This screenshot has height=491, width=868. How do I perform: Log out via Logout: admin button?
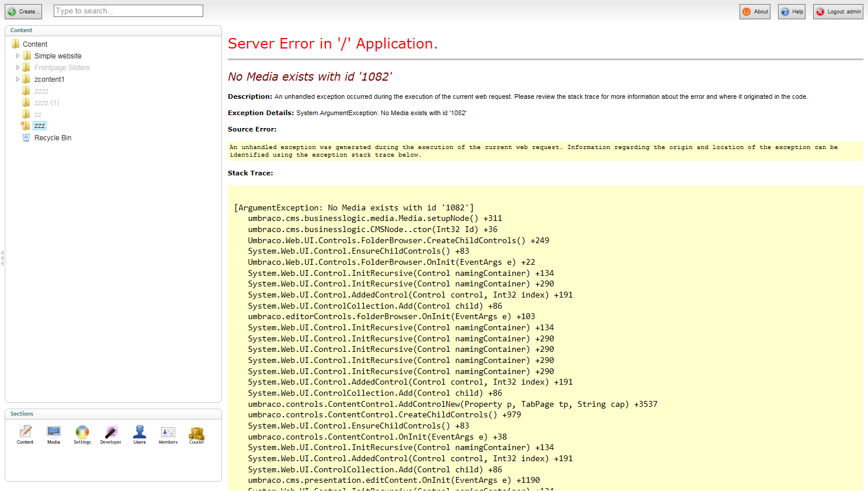point(838,12)
